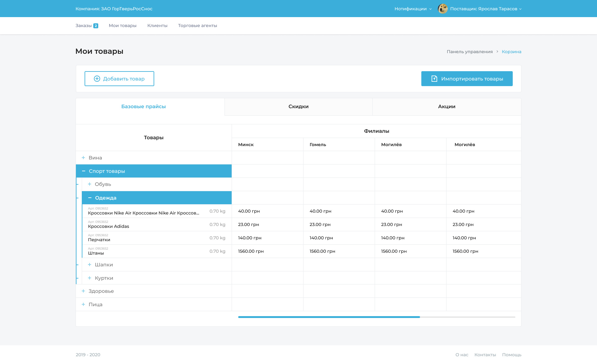This screenshot has height=364, width=597.
Task: Collapse Одежда via its minus icon
Action: 90,198
